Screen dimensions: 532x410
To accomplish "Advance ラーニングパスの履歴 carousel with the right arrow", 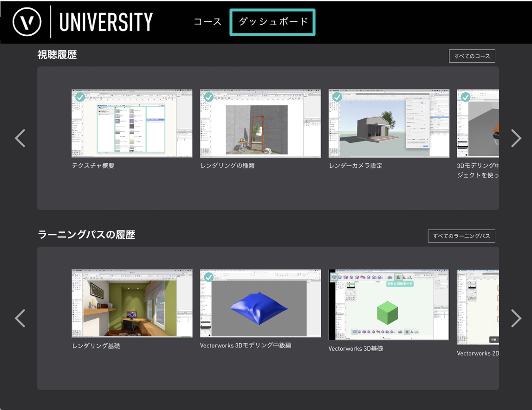I will 516,318.
